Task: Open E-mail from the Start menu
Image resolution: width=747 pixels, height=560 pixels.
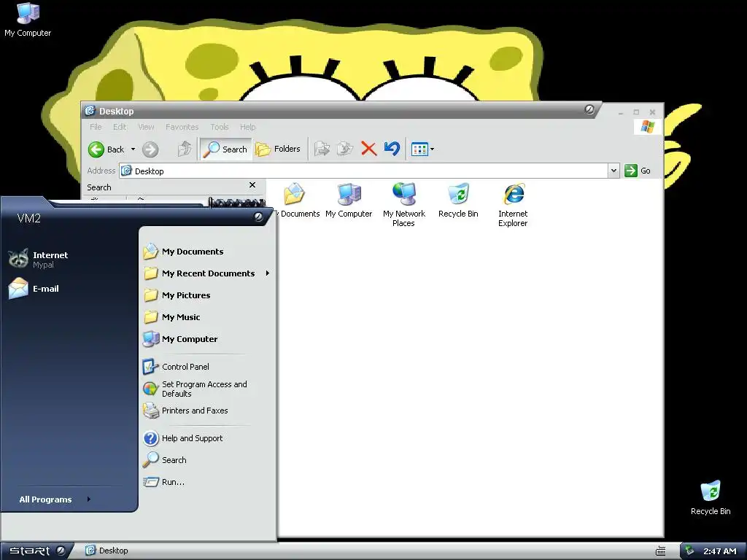Action: click(x=34, y=288)
